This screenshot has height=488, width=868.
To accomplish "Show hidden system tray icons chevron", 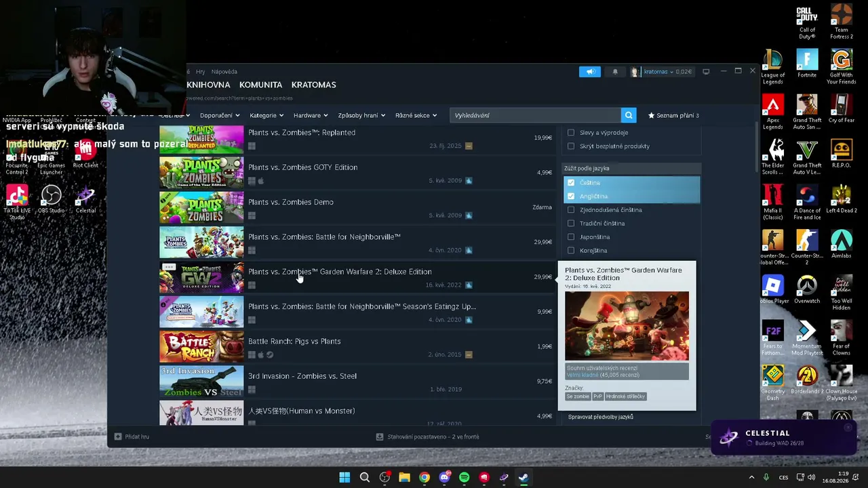I will pyautogui.click(x=751, y=477).
